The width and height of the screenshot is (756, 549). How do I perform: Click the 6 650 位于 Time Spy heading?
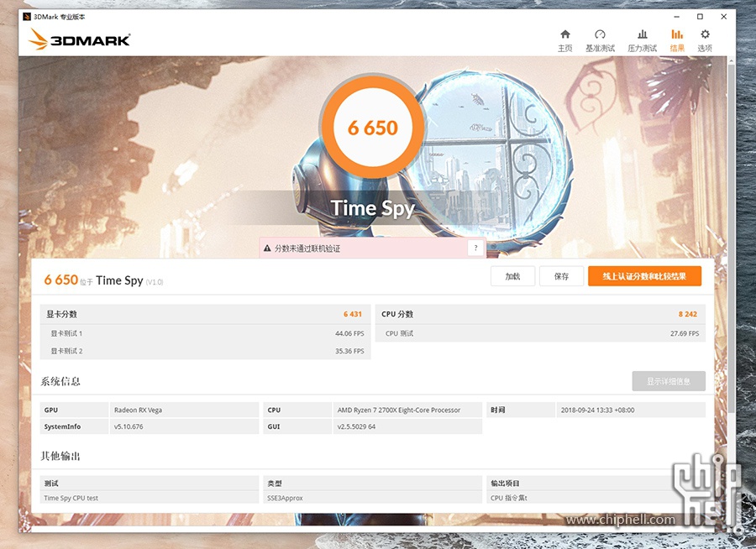tap(103, 280)
